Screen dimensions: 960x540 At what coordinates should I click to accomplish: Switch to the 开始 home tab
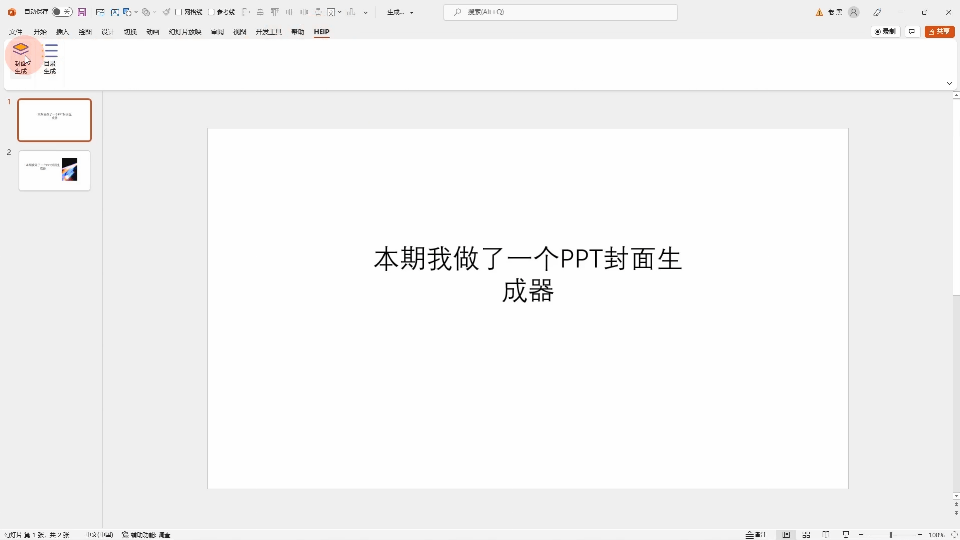tap(40, 32)
